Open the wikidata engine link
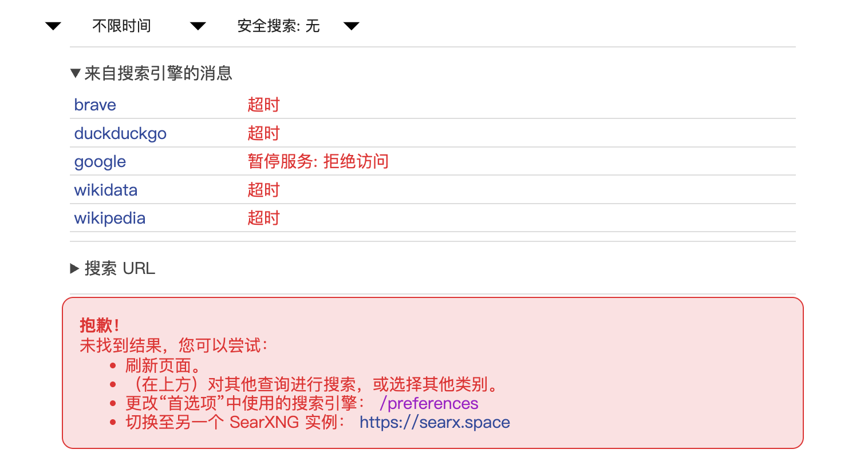Image resolution: width=868 pixels, height=469 pixels. [106, 190]
